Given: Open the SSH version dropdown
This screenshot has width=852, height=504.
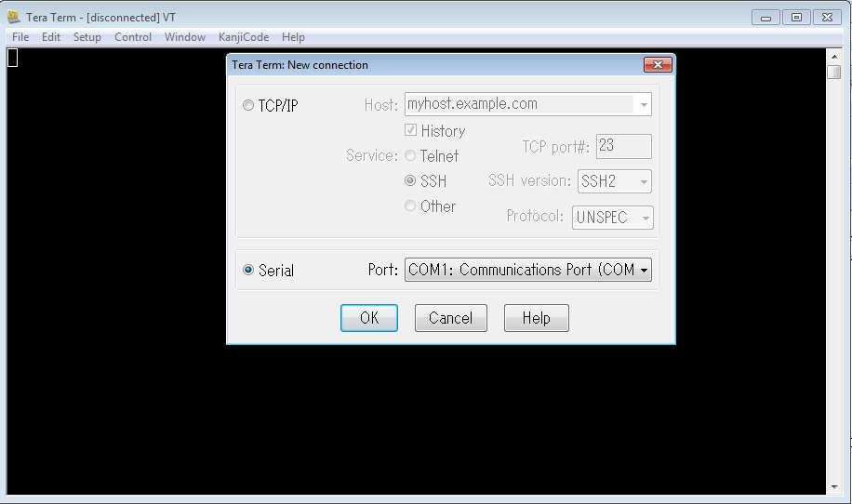Looking at the screenshot, I should click(x=643, y=182).
